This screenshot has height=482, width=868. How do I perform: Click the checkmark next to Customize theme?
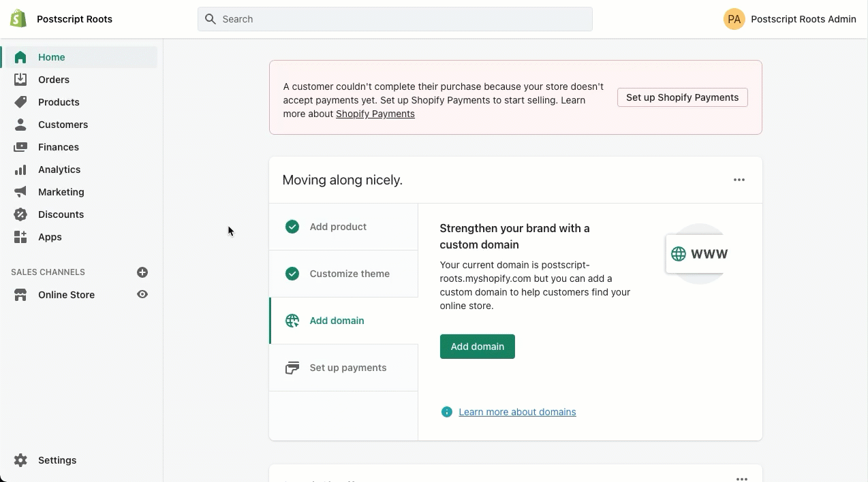292,273
